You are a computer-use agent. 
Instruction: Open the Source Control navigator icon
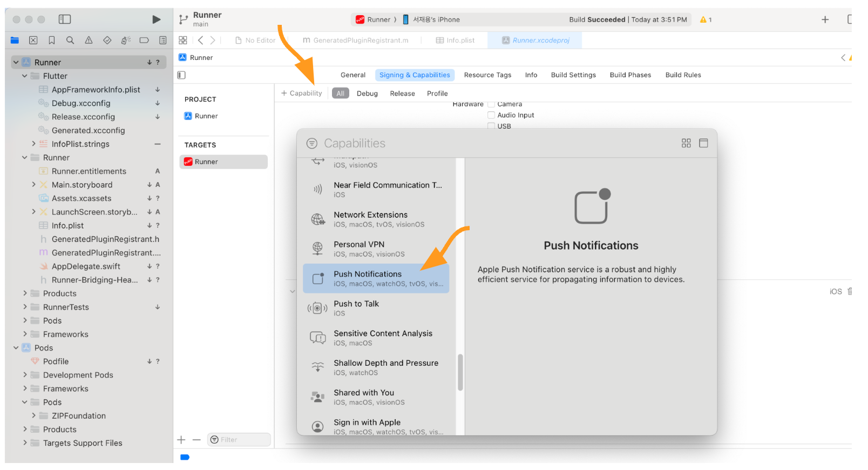tap(33, 40)
